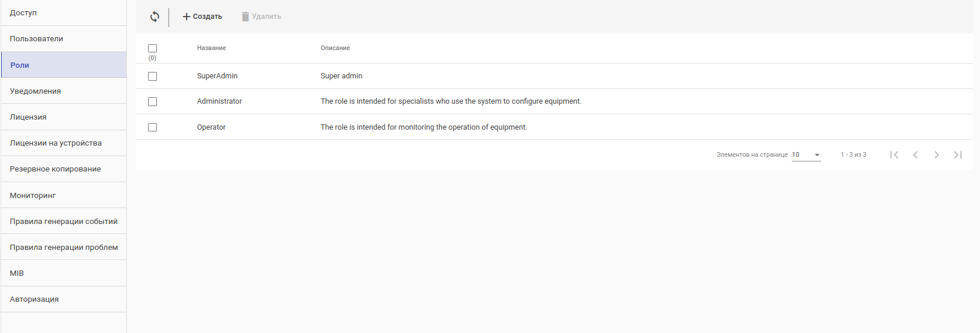Open the items per page dropdown
This screenshot has width=980, height=333.
(x=806, y=154)
